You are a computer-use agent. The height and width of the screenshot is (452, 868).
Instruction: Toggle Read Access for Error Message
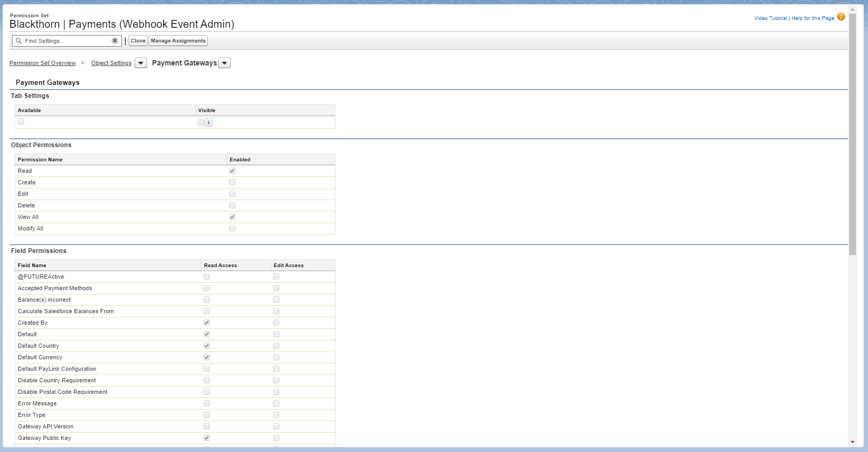(207, 403)
